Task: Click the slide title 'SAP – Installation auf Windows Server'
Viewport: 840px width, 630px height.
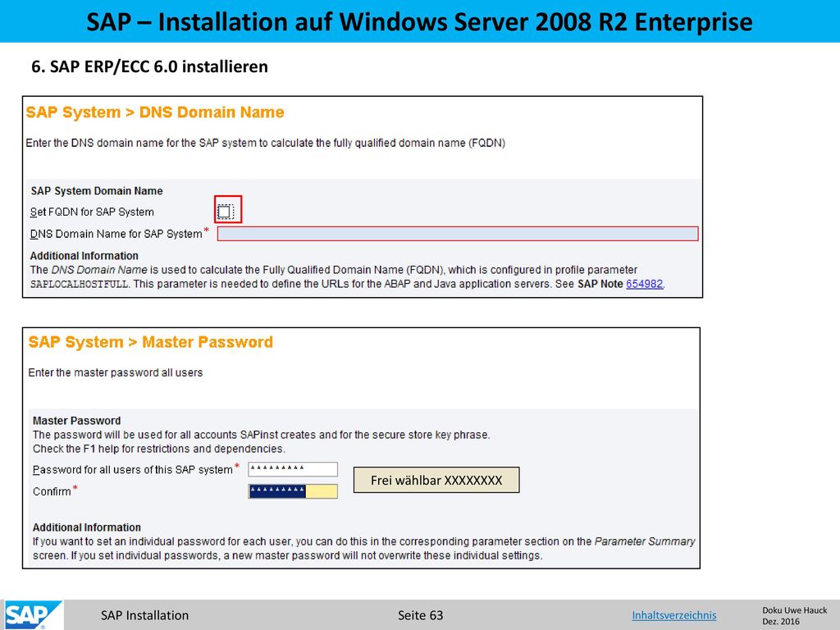Action: coord(419,21)
